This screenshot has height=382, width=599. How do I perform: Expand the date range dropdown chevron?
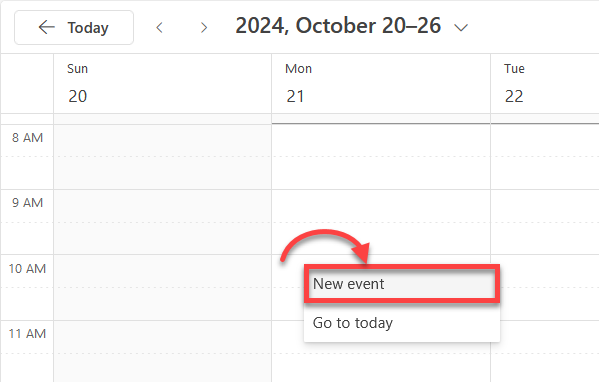click(x=461, y=28)
